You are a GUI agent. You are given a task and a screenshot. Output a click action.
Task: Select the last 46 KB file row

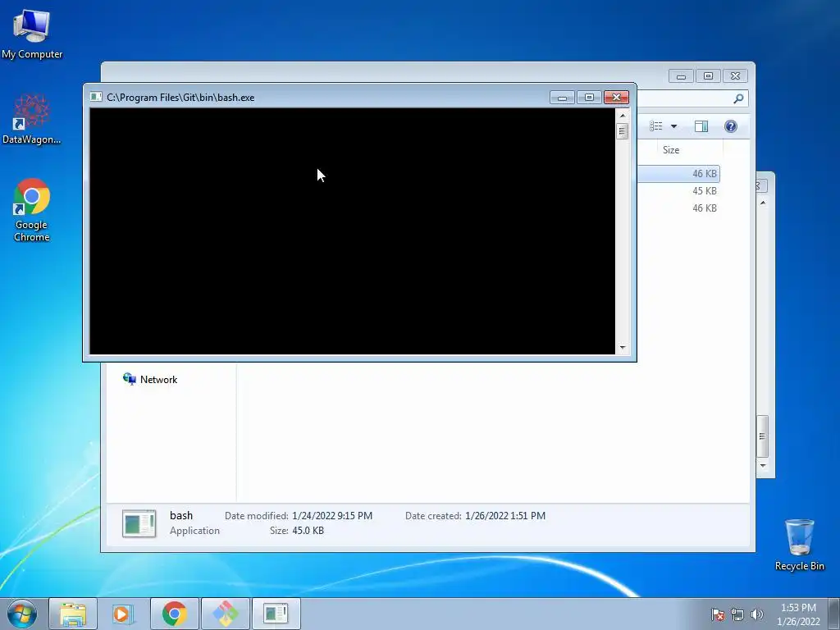(x=678, y=208)
